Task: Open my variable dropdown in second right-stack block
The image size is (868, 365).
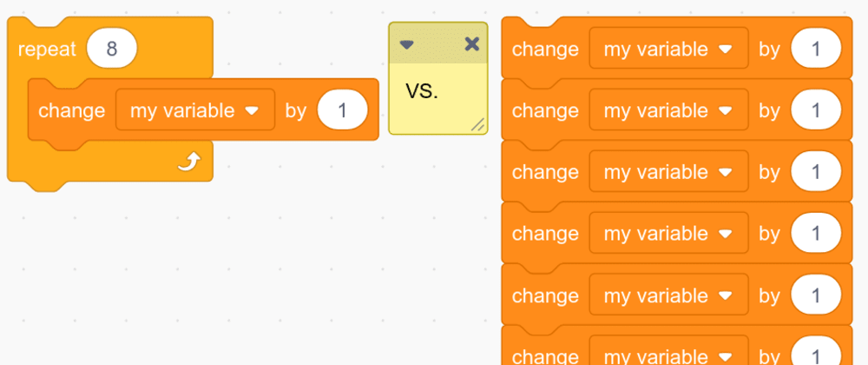Action: coord(668,110)
